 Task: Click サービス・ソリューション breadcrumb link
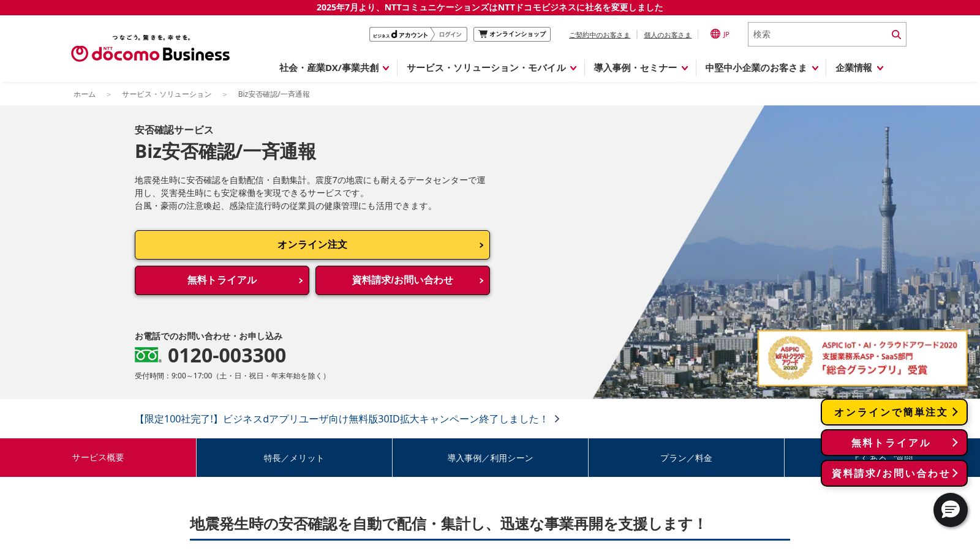(x=167, y=94)
